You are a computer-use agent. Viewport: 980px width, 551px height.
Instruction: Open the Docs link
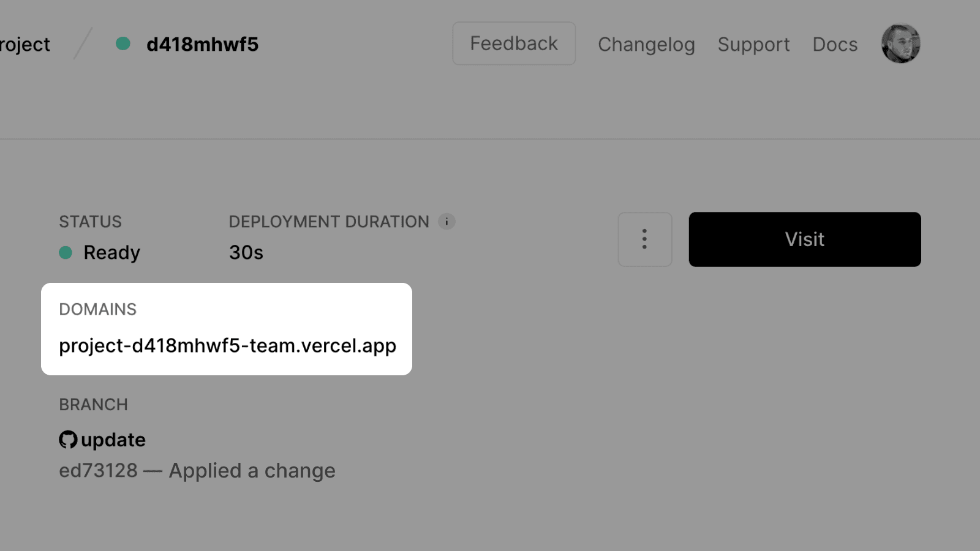(835, 44)
